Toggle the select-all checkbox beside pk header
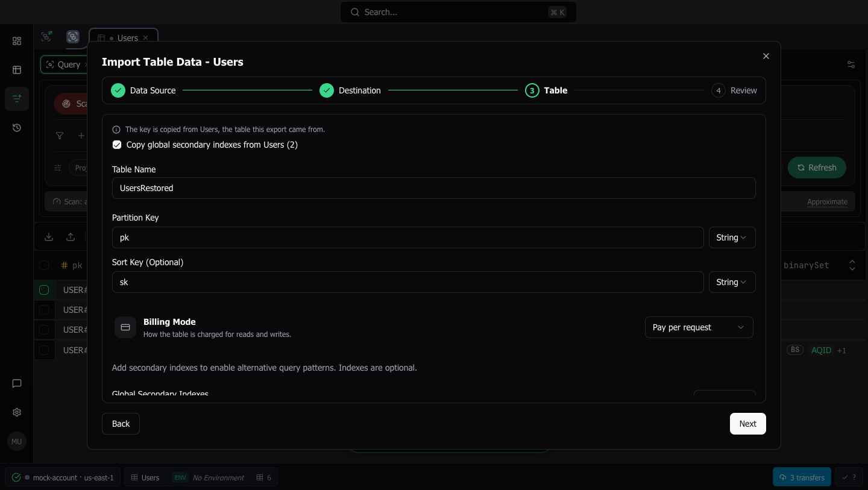The width and height of the screenshot is (868, 490). pos(44,265)
